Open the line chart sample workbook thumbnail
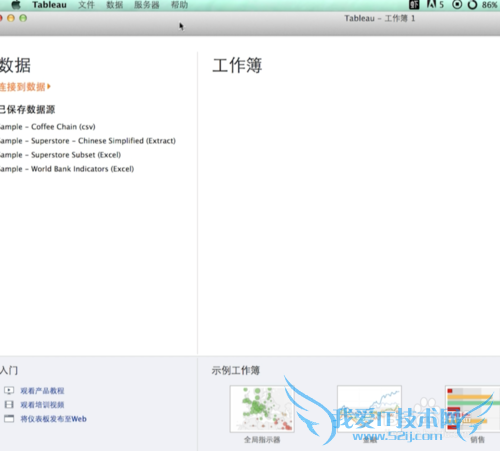Image resolution: width=500 pixels, height=451 pixels. point(369,409)
